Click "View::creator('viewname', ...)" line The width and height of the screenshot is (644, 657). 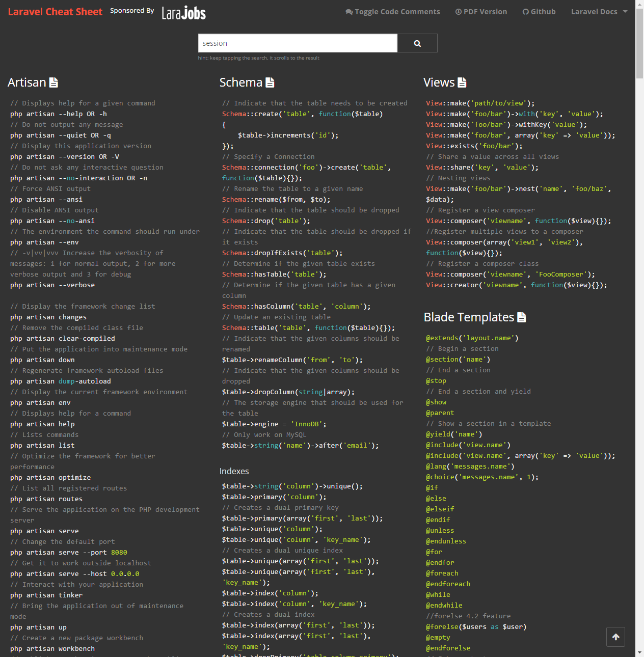517,285
